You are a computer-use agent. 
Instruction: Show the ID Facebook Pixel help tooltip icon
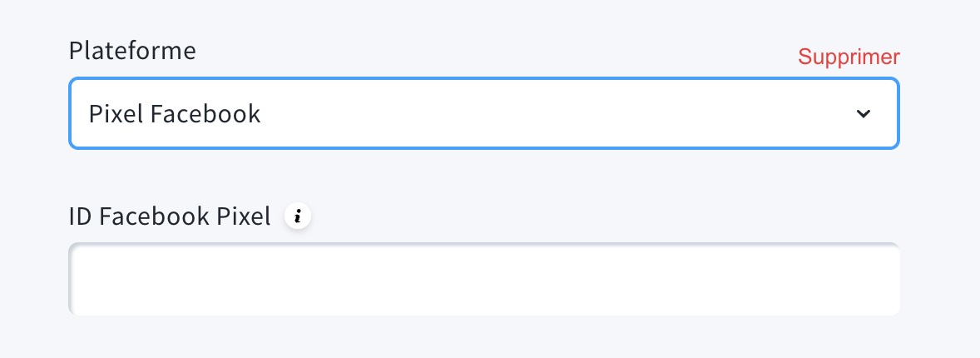(298, 216)
